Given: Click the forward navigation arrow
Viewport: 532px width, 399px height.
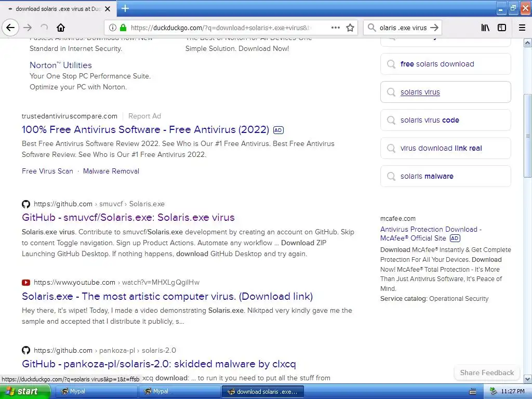Looking at the screenshot, I should click(28, 28).
